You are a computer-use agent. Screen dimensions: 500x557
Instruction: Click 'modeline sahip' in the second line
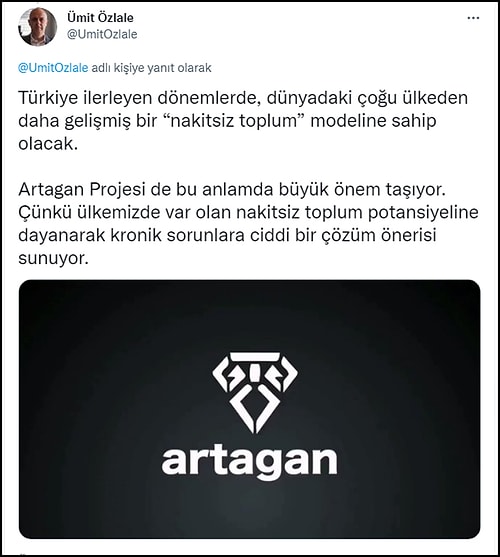point(373,121)
